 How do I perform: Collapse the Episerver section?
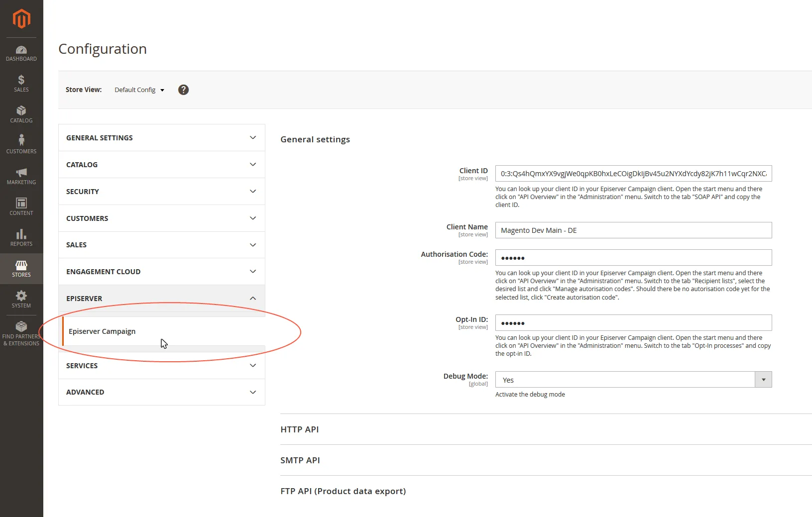162,299
